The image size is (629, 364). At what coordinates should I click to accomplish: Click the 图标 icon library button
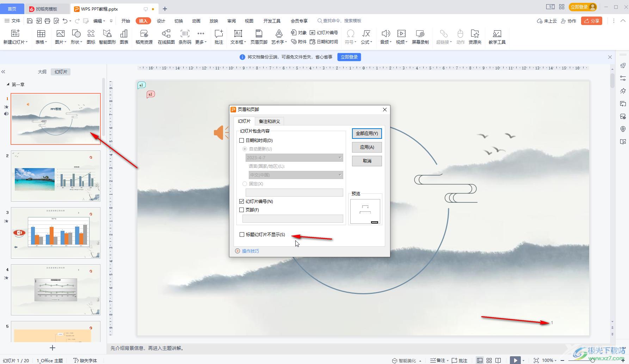coord(91,37)
